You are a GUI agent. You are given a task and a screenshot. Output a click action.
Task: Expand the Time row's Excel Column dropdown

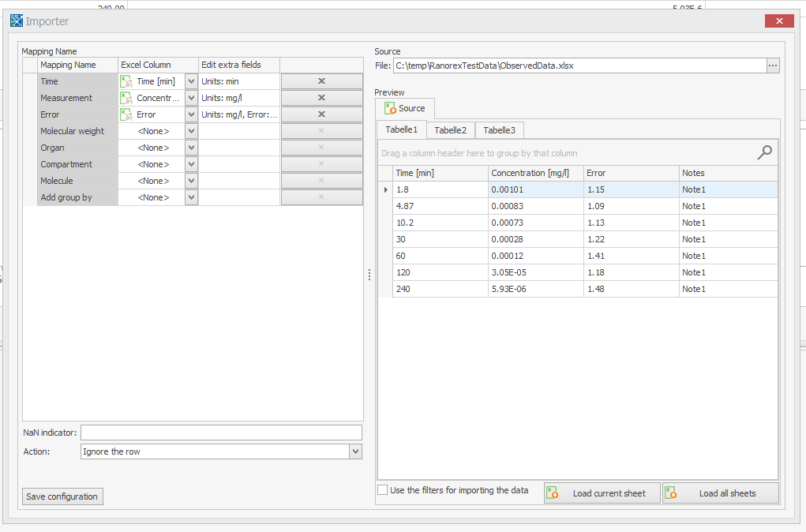(x=191, y=81)
